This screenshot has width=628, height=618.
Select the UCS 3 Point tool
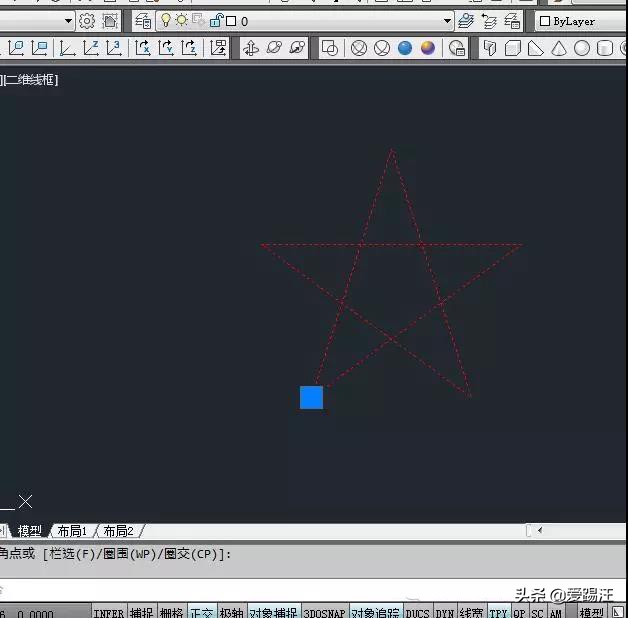pyautogui.click(x=114, y=48)
